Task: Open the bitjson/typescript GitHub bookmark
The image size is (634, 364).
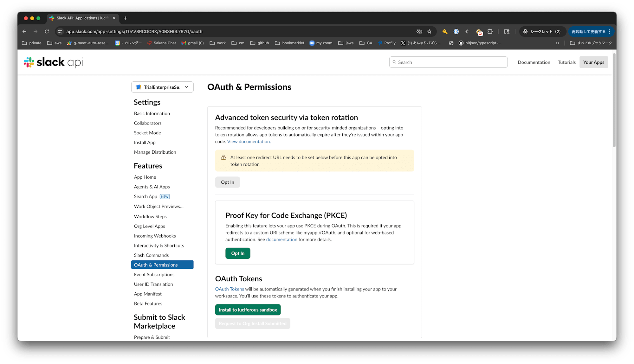Action: 480,43
